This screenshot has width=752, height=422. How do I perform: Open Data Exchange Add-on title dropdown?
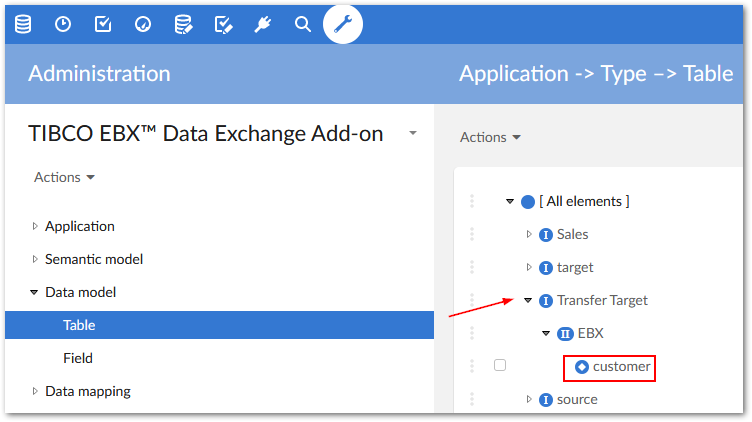[x=413, y=134]
